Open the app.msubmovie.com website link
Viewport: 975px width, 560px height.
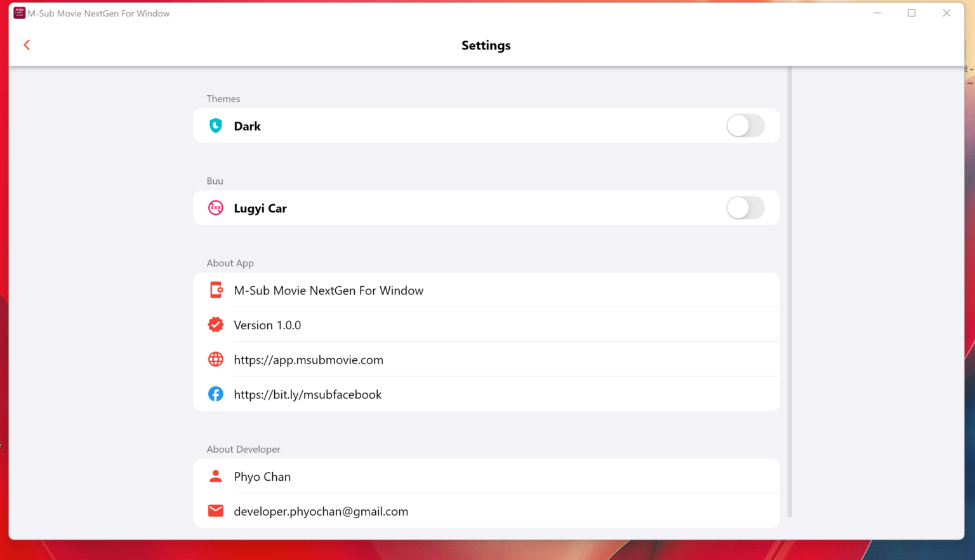(308, 360)
